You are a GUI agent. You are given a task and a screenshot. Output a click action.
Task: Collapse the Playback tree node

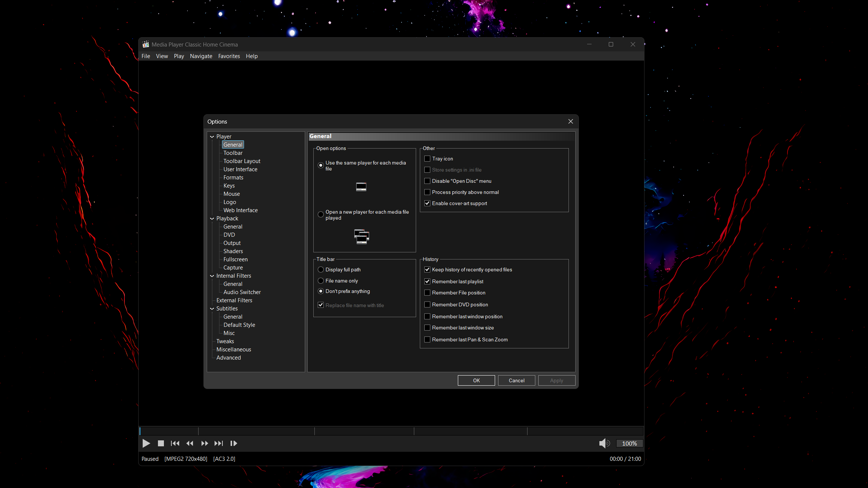click(x=212, y=219)
